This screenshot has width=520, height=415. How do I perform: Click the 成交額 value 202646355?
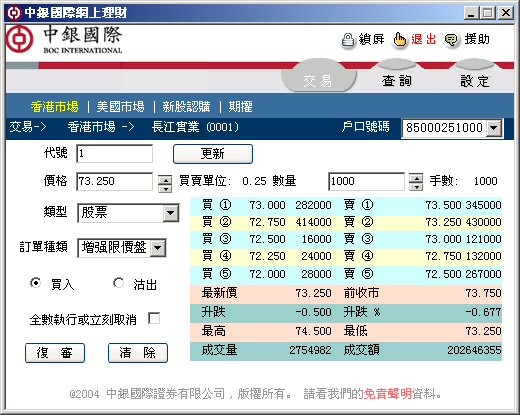click(474, 350)
